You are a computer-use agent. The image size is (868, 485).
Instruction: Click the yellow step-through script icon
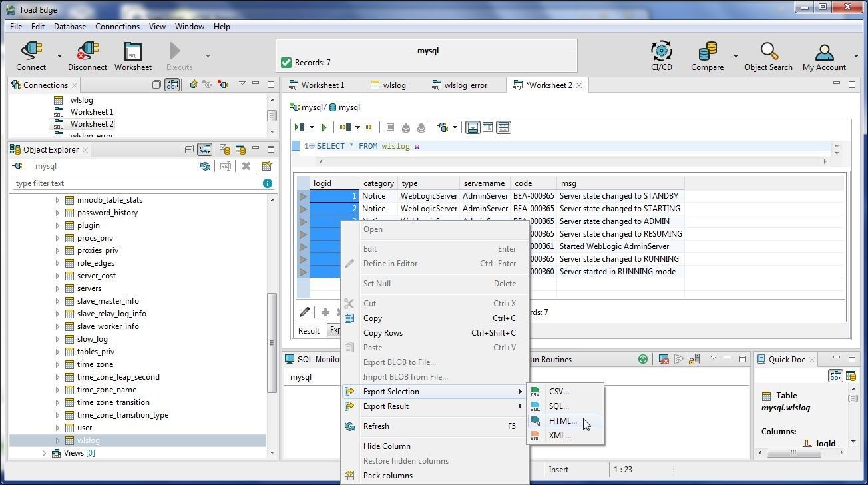click(x=345, y=127)
